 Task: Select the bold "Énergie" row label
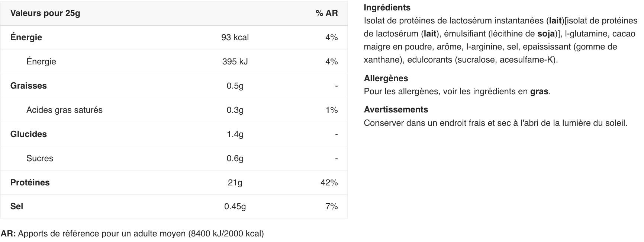(x=26, y=37)
